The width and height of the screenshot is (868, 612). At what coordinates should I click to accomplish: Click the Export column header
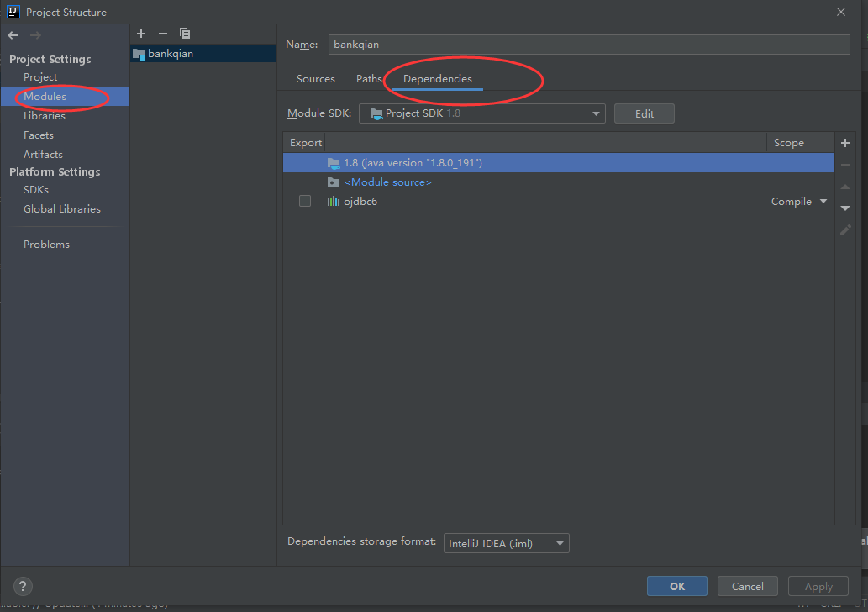tap(305, 143)
